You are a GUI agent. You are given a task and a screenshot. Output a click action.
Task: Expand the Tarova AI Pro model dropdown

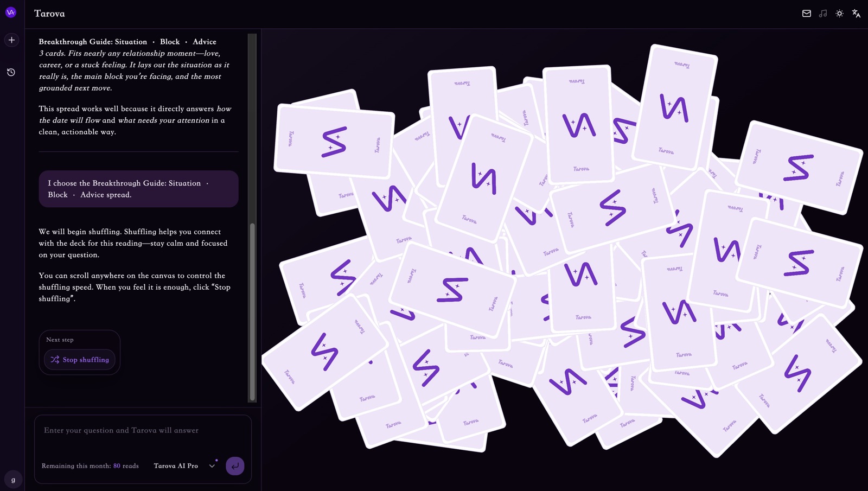[x=184, y=466]
